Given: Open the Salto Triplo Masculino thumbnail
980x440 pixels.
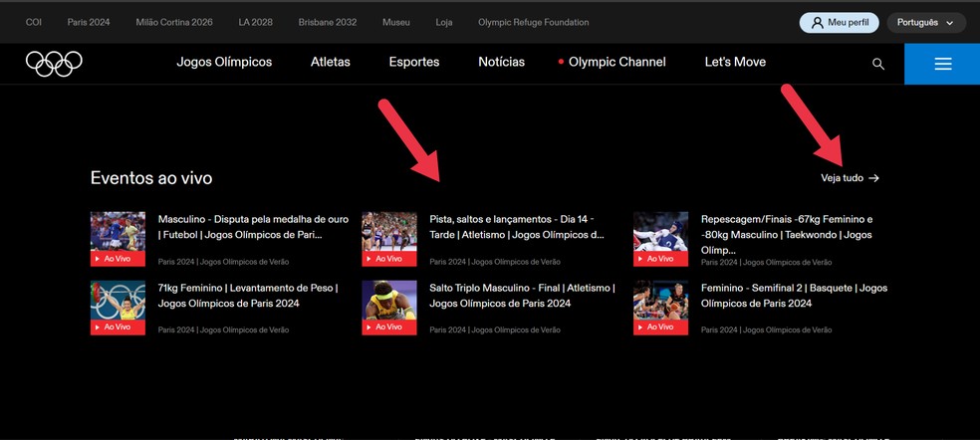Looking at the screenshot, I should [388, 308].
